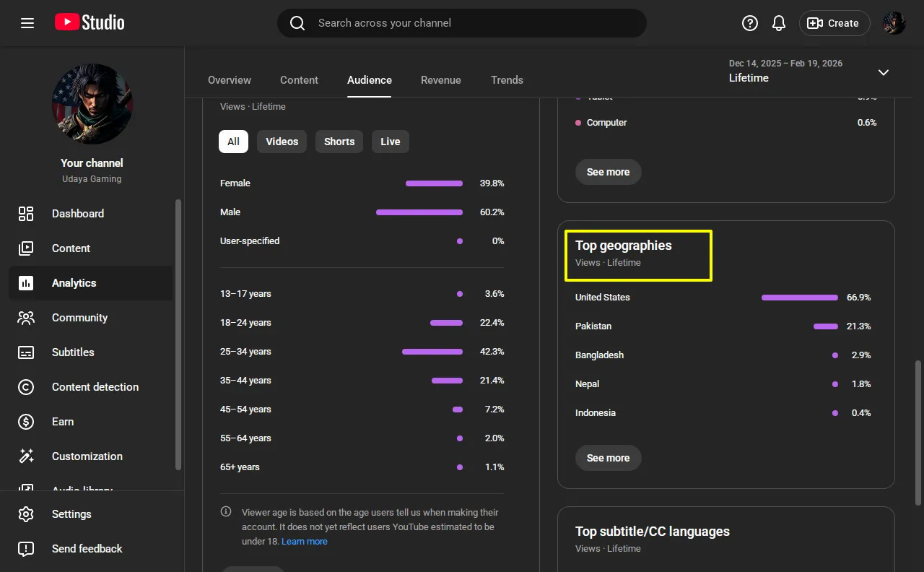
Task: Click the 25–34 years bar
Action: coord(432,352)
